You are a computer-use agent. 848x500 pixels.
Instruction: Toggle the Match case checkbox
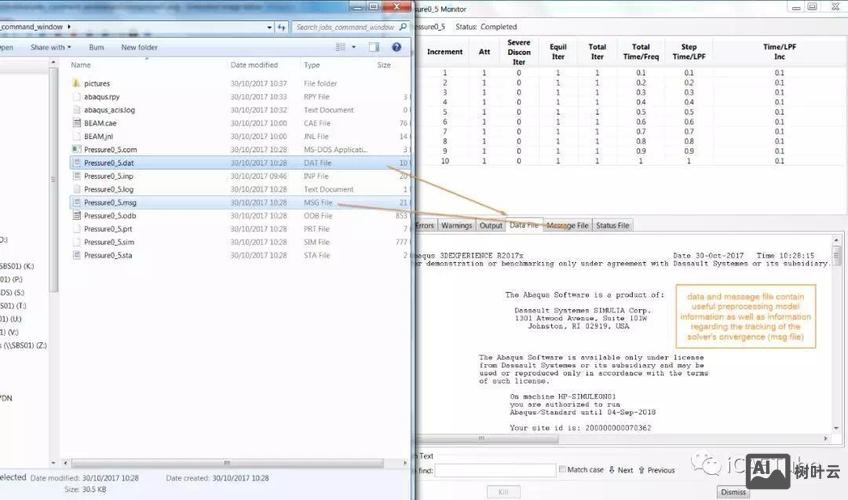(x=562, y=469)
